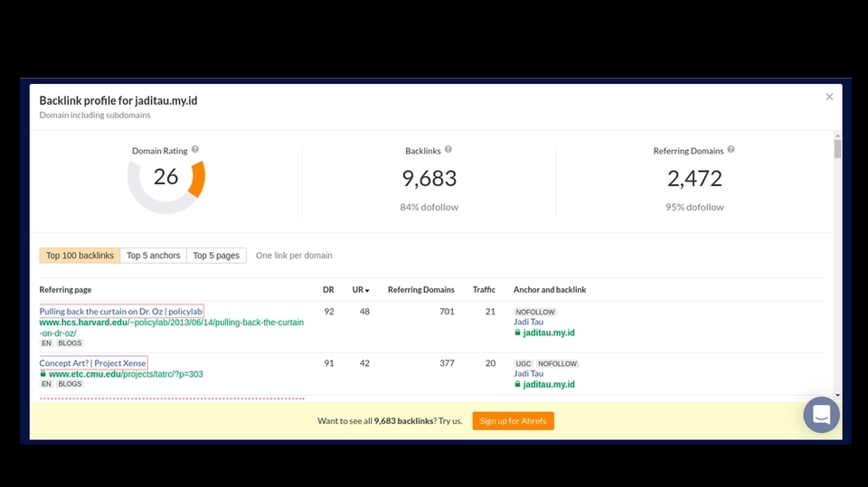Open www.hcs.harvard.edu policylab URL
The image size is (868, 487).
tap(172, 328)
